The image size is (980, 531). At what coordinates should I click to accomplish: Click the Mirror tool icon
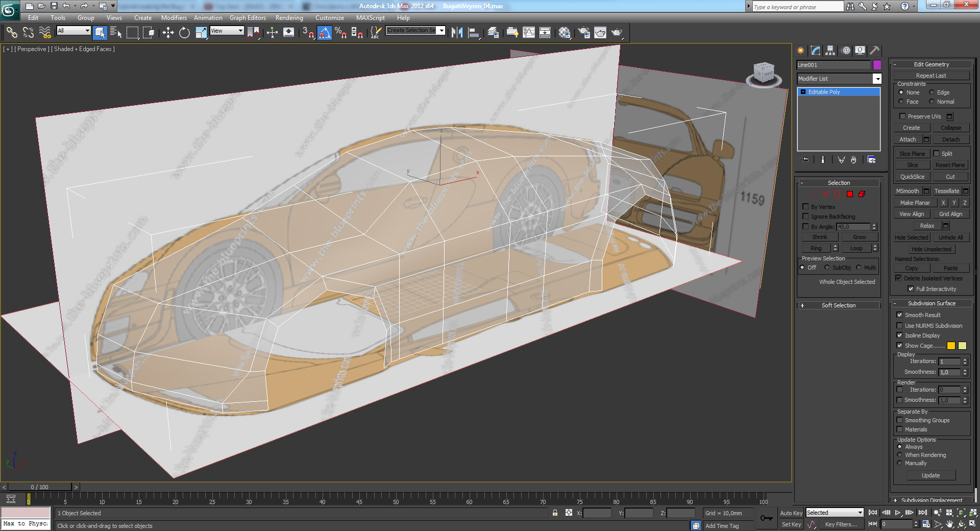click(x=457, y=33)
